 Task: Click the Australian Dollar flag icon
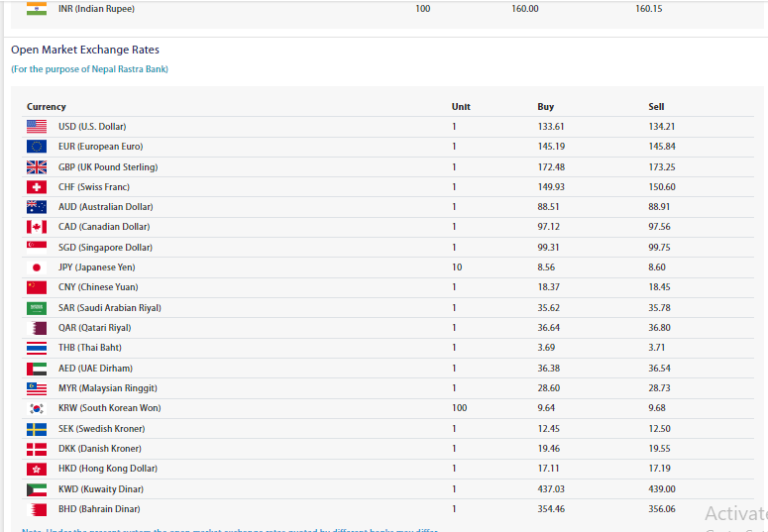coord(37,207)
